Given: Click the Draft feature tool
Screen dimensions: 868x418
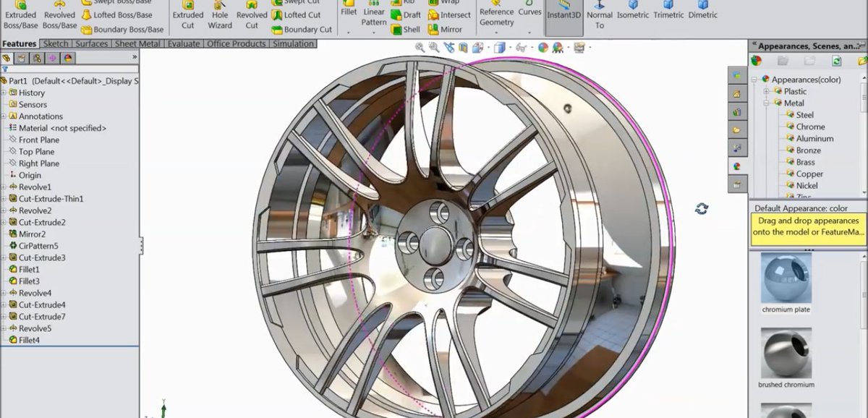Looking at the screenshot, I should click(406, 14).
